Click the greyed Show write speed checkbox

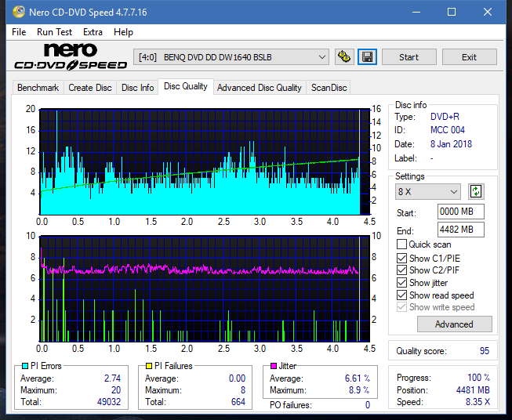click(401, 307)
